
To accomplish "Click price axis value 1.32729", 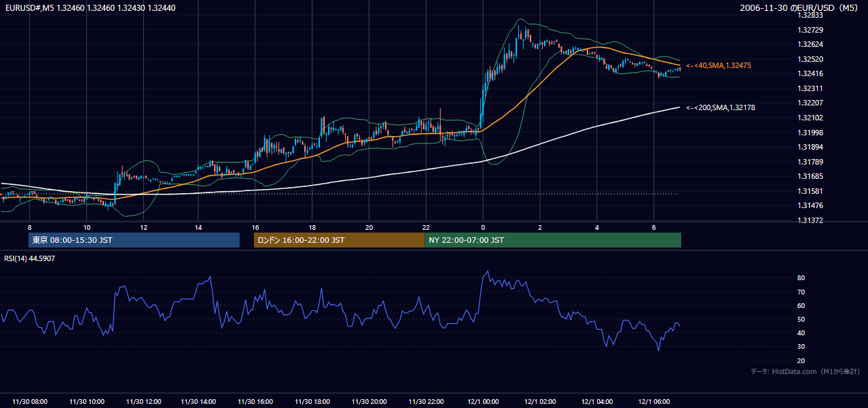I will click(811, 30).
